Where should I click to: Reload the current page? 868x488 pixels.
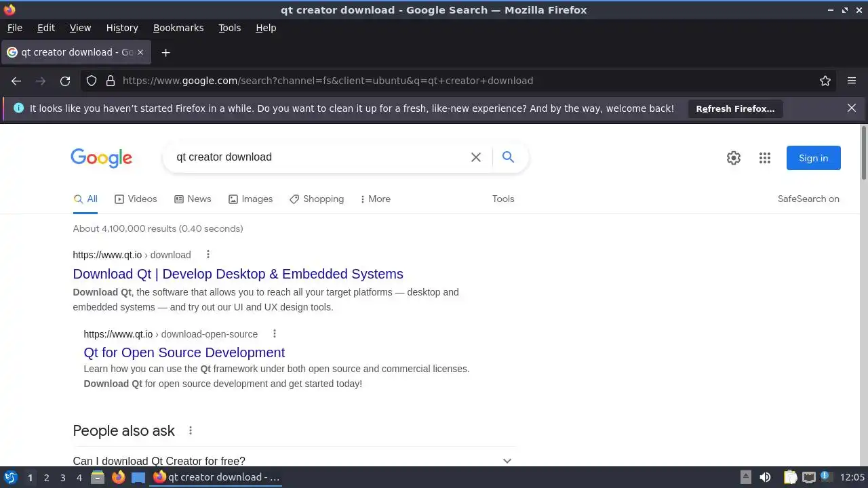[x=65, y=81]
